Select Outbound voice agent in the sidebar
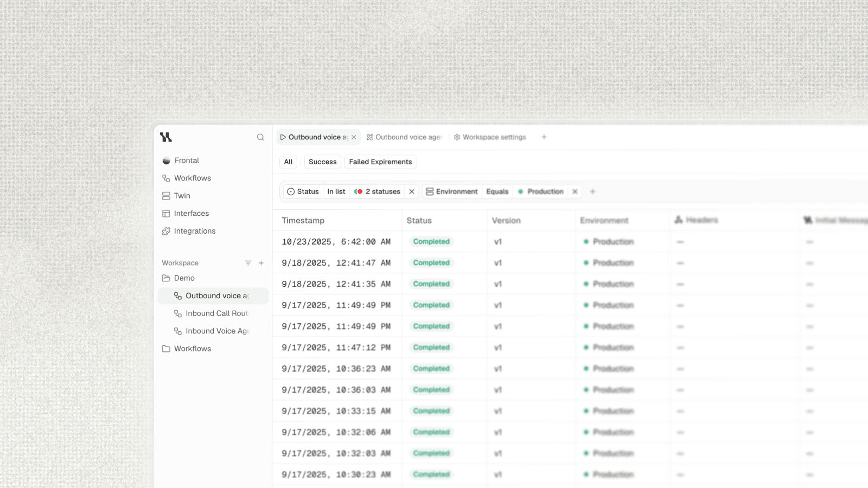868x488 pixels. click(x=213, y=296)
